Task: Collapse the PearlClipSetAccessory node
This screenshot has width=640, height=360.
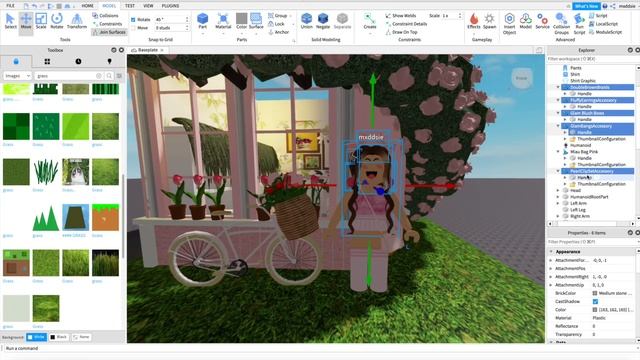Action: (558, 171)
